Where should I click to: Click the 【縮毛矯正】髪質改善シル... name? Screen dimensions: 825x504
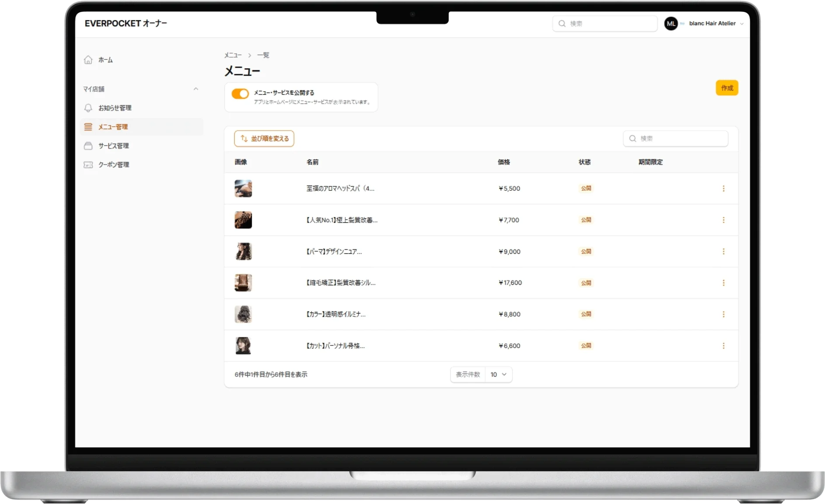click(x=341, y=283)
